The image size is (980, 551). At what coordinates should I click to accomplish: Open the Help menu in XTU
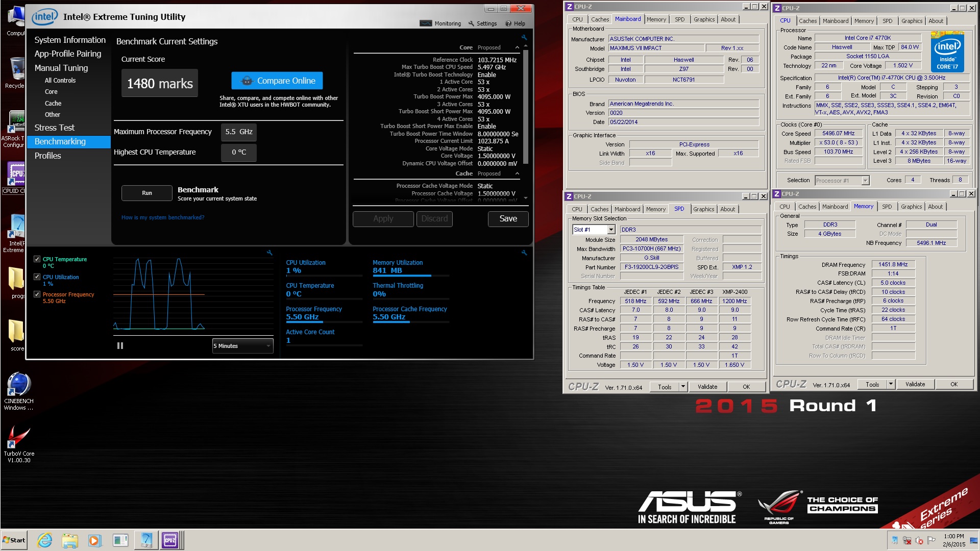tap(515, 23)
